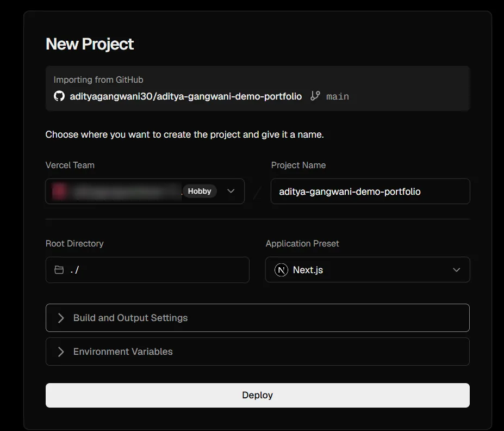Click the Root Directory label
The height and width of the screenshot is (431, 504).
point(74,243)
